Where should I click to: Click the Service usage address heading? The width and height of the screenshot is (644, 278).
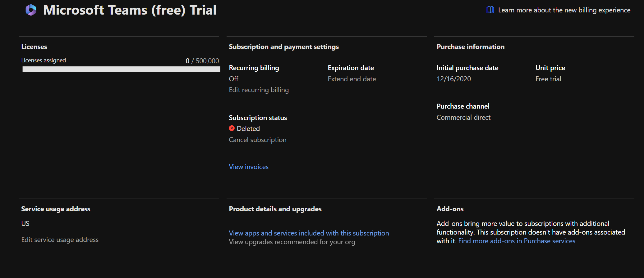(x=56, y=209)
